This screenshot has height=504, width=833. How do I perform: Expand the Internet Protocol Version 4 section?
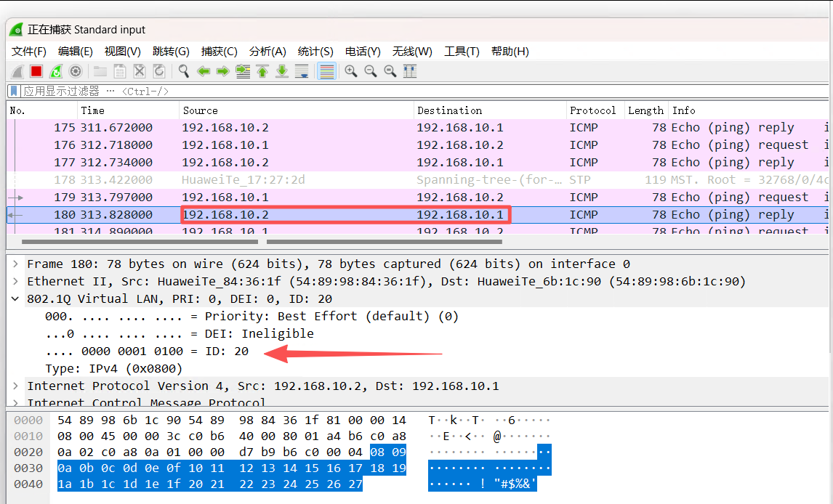click(x=16, y=386)
